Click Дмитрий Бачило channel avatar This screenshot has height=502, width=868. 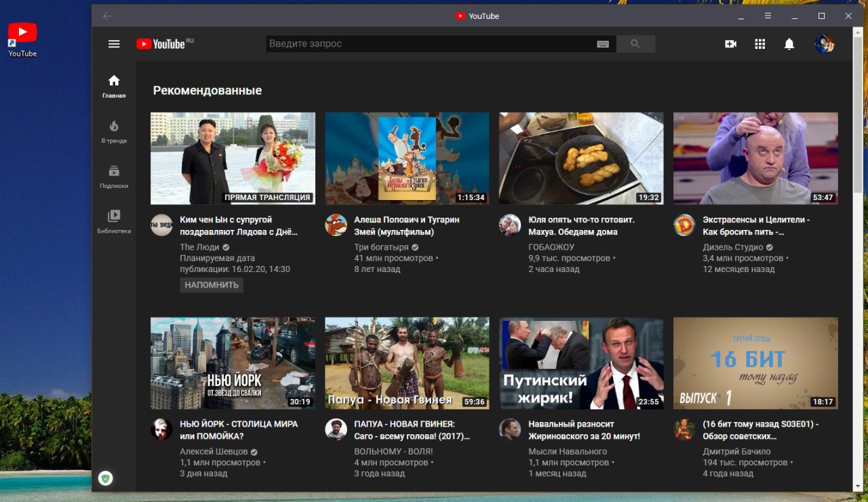pos(684,429)
